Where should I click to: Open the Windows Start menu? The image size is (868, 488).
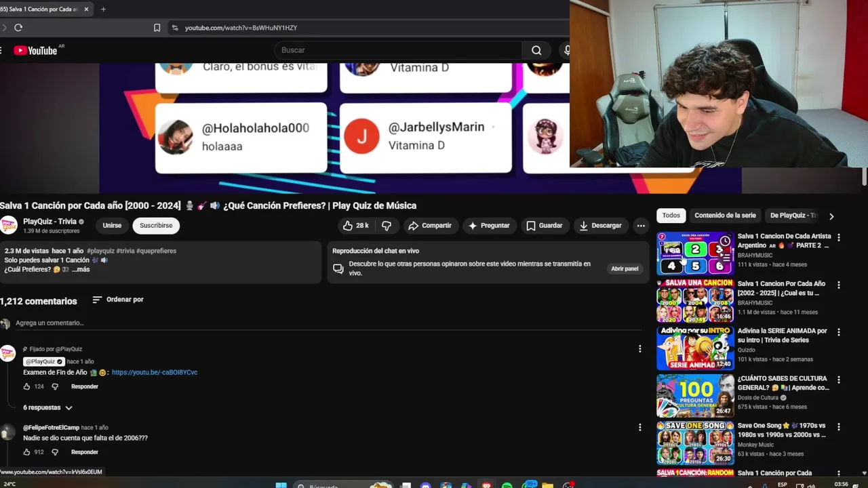point(281,485)
